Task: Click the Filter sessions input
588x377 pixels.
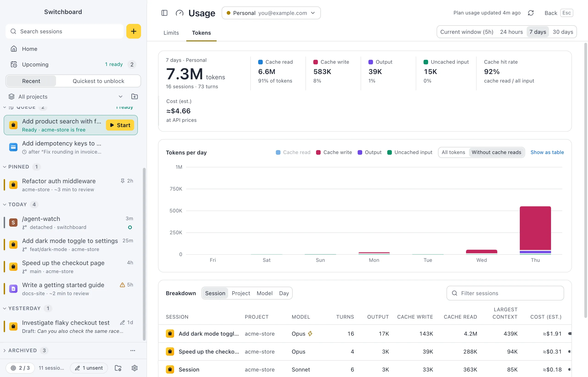Action: tap(505, 293)
